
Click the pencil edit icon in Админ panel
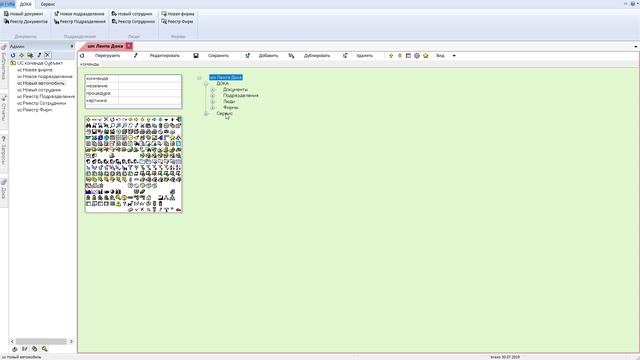[x=39, y=55]
